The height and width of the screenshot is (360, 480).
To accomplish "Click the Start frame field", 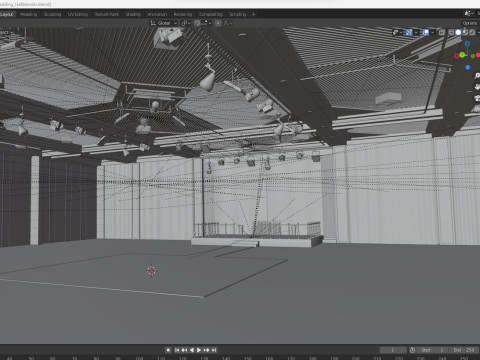I will pyautogui.click(x=432, y=350).
